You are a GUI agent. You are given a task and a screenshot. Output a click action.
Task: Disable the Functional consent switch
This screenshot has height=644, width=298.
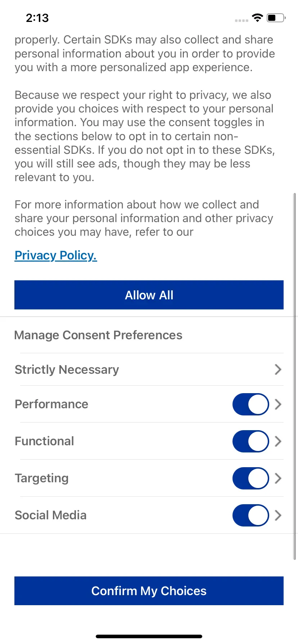[x=250, y=441]
